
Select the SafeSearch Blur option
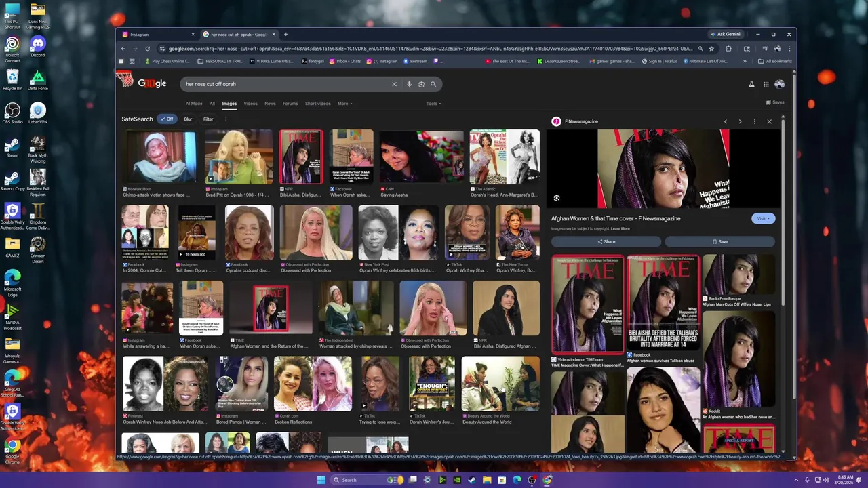188,119
